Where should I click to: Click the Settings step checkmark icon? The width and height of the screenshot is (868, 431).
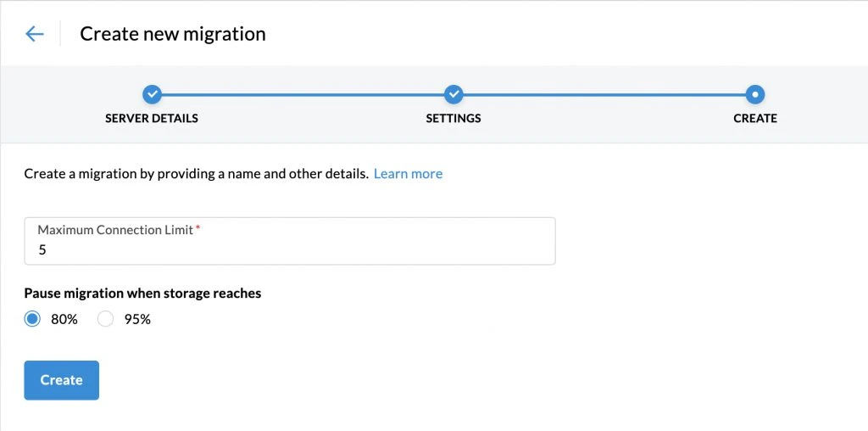pyautogui.click(x=453, y=94)
